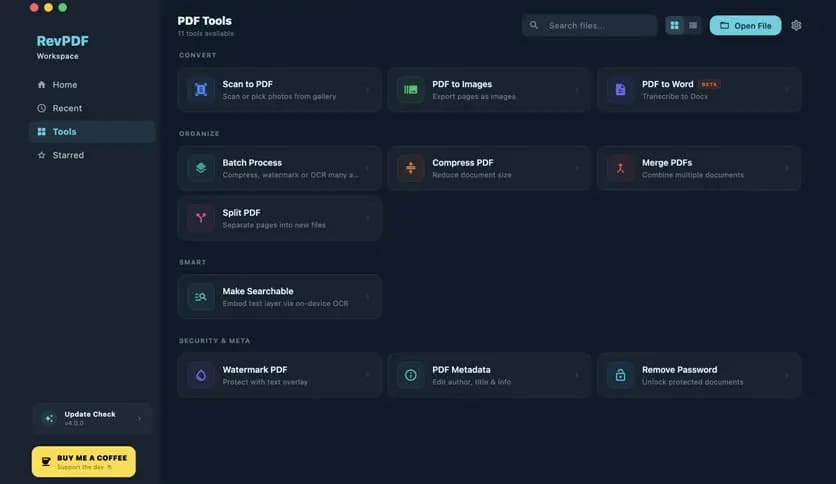Click the Compress PDF chevron arrow
836x484 pixels.
point(577,168)
